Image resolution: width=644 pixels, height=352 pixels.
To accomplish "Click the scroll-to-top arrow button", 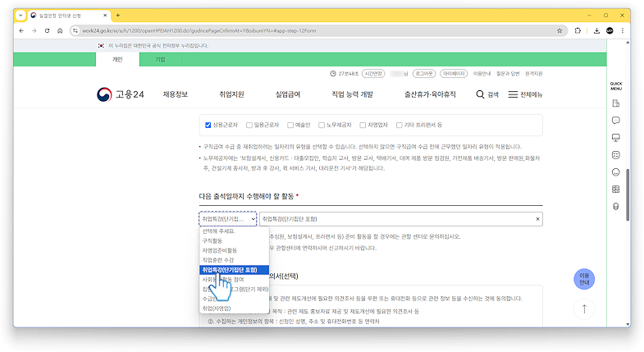I will [x=584, y=309].
